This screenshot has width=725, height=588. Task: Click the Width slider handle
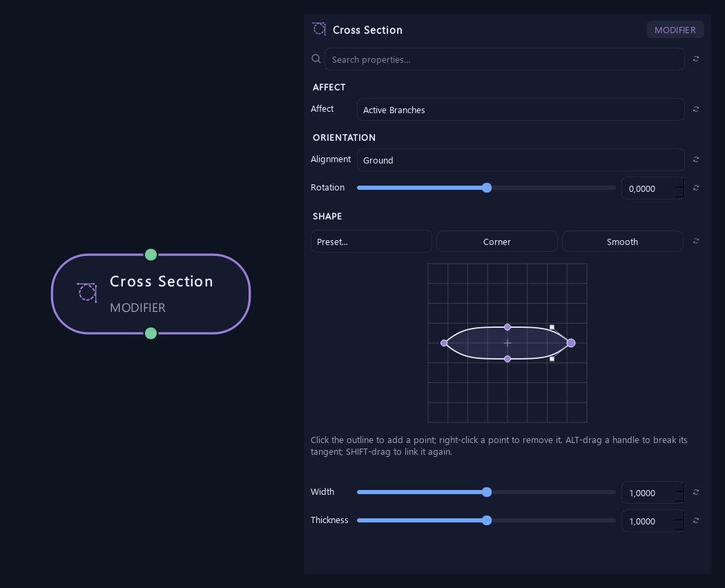pos(486,492)
